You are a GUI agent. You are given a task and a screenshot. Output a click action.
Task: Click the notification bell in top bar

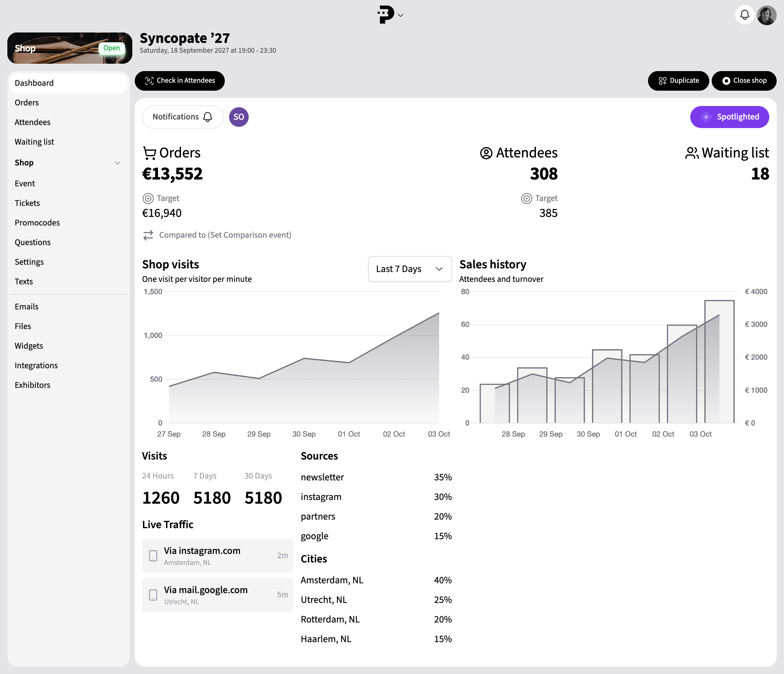point(744,15)
